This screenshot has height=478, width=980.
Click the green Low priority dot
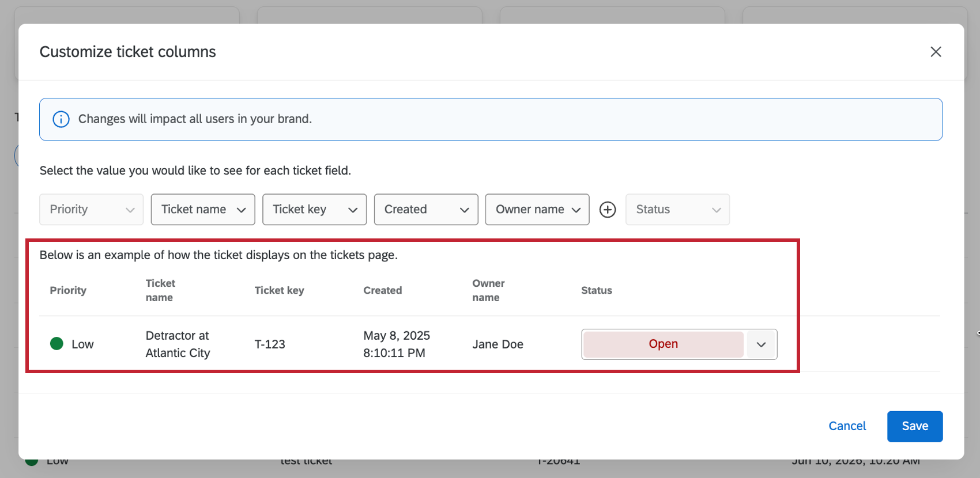click(56, 344)
